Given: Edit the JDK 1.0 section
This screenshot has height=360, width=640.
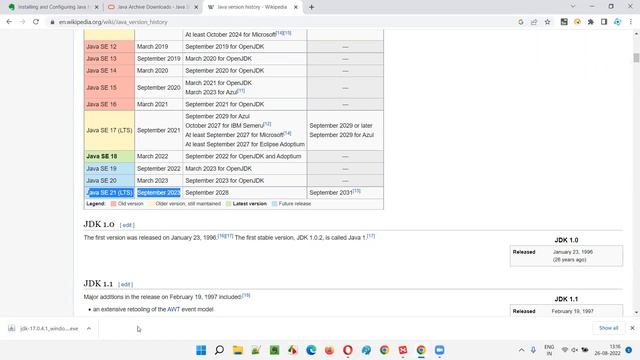Looking at the screenshot, I should coord(127,225).
